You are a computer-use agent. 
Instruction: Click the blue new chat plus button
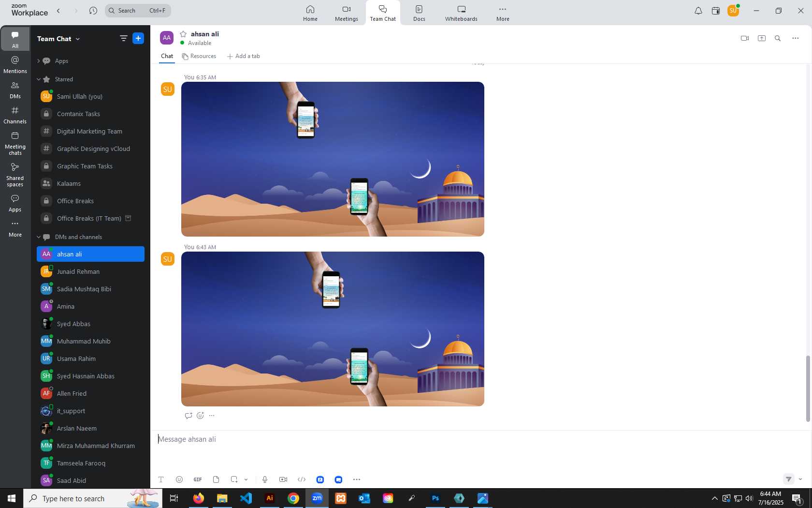pos(138,38)
